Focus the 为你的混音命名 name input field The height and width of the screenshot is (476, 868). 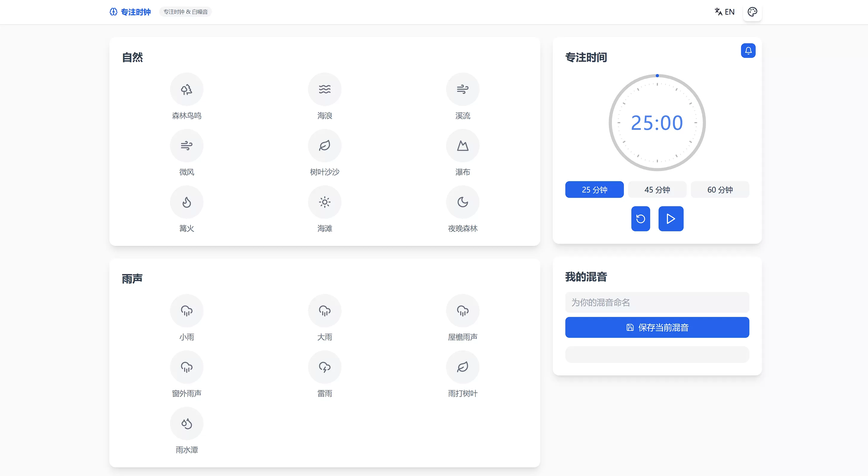pos(657,302)
